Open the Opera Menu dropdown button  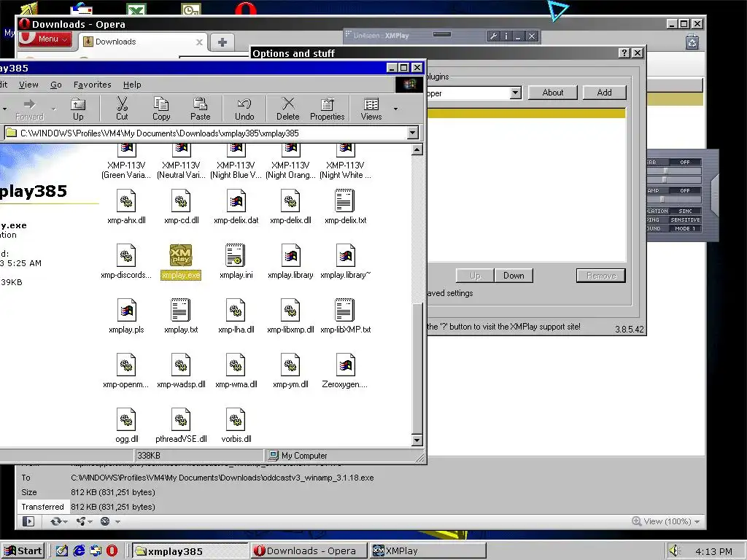pyautogui.click(x=46, y=39)
